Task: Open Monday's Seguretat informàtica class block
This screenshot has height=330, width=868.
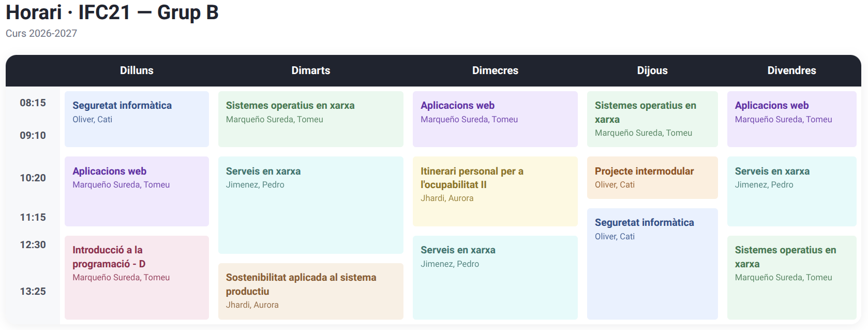Action: point(137,119)
